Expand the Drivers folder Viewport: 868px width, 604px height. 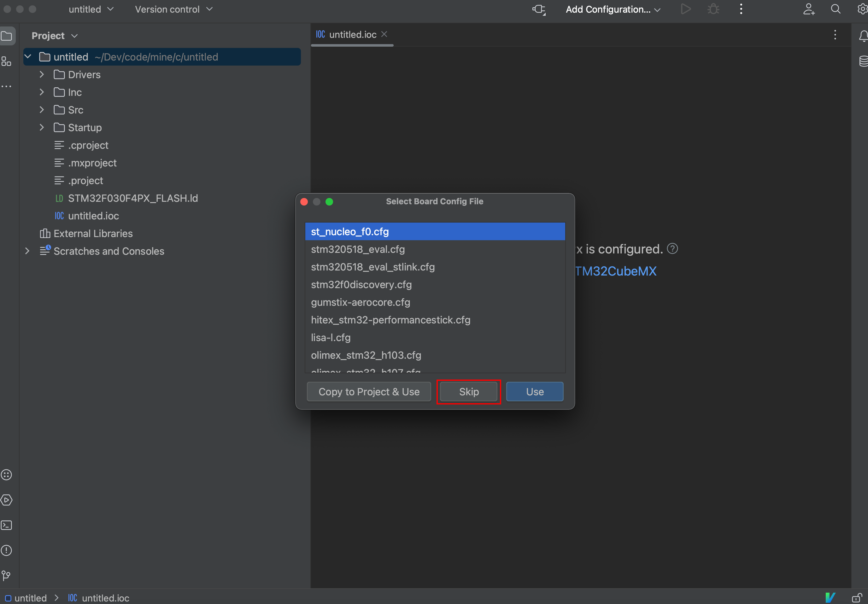click(42, 74)
